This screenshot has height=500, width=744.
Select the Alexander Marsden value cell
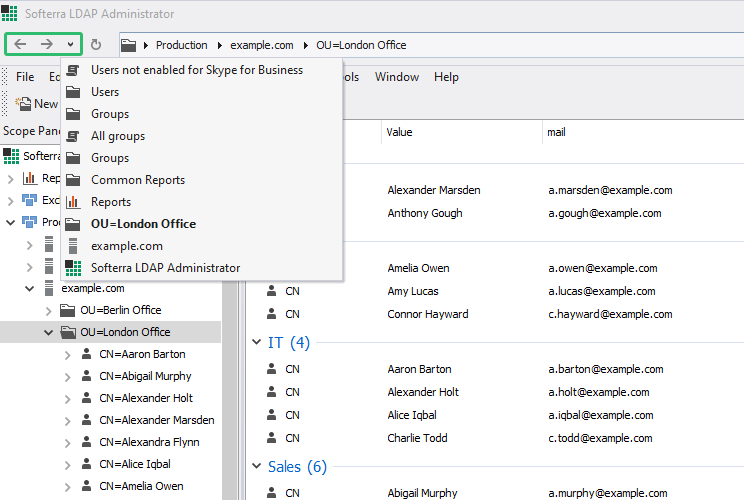(x=434, y=190)
